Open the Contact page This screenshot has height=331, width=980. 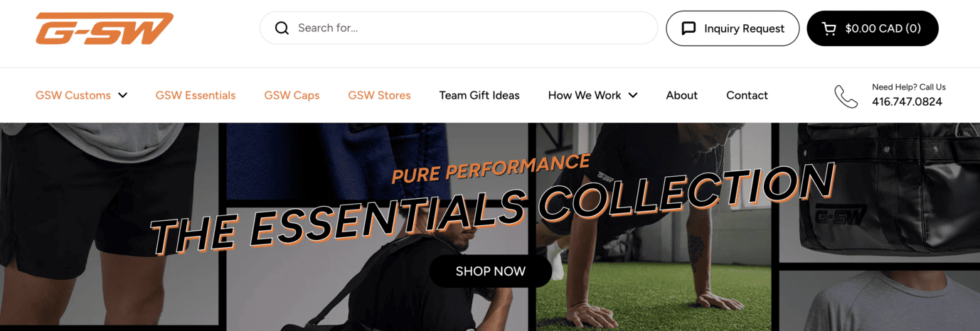747,95
